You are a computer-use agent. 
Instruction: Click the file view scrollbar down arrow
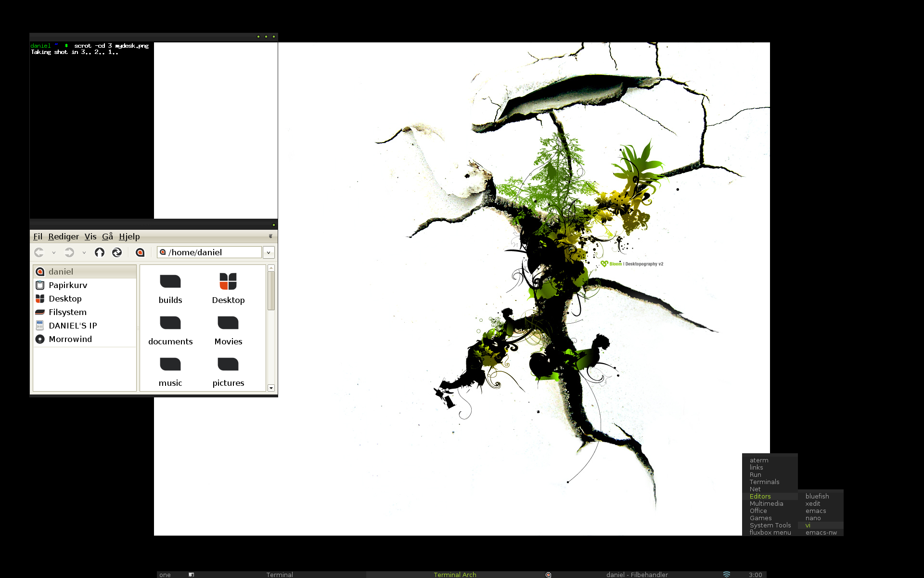tap(271, 388)
